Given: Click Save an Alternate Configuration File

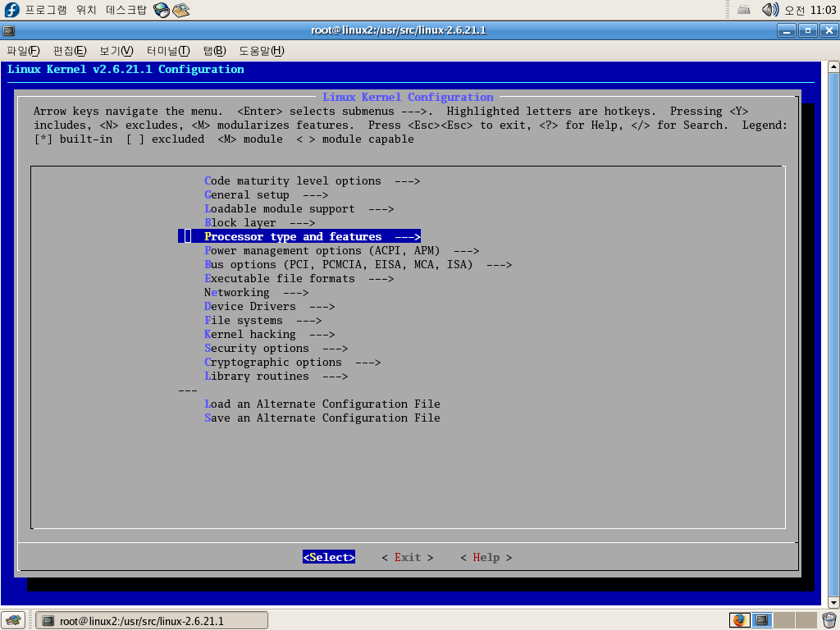Looking at the screenshot, I should 322,418.
